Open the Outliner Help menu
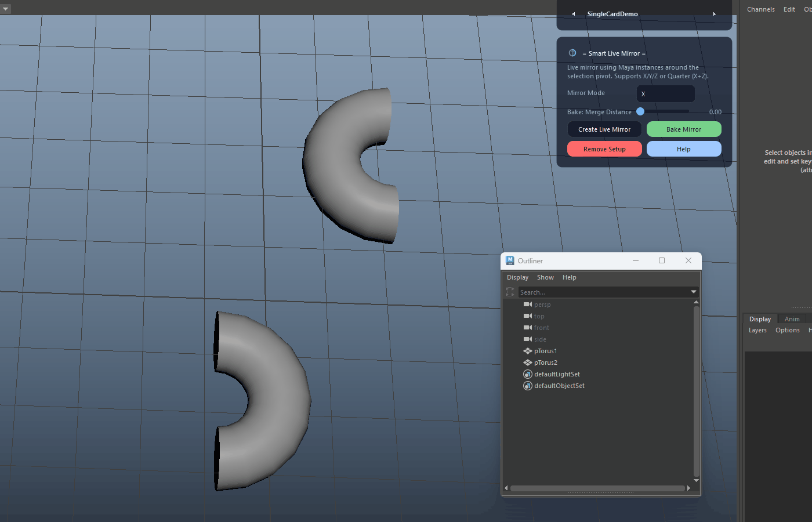The image size is (812, 522). [570, 277]
